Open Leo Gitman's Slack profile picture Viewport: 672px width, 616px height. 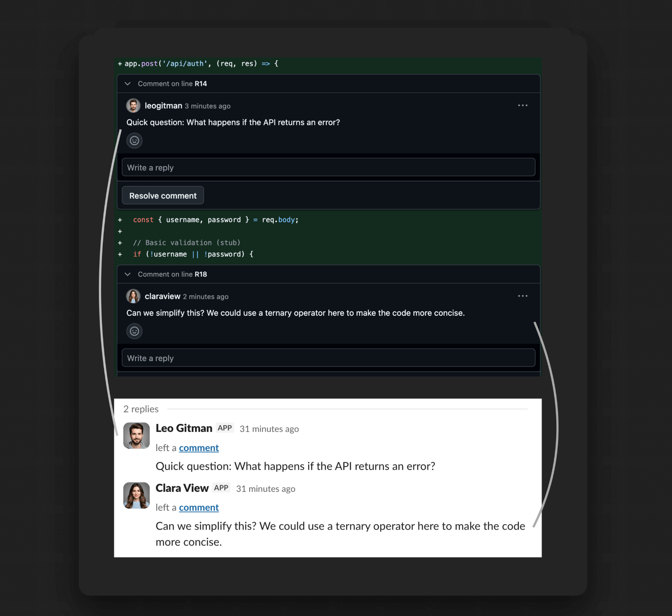click(x=136, y=436)
